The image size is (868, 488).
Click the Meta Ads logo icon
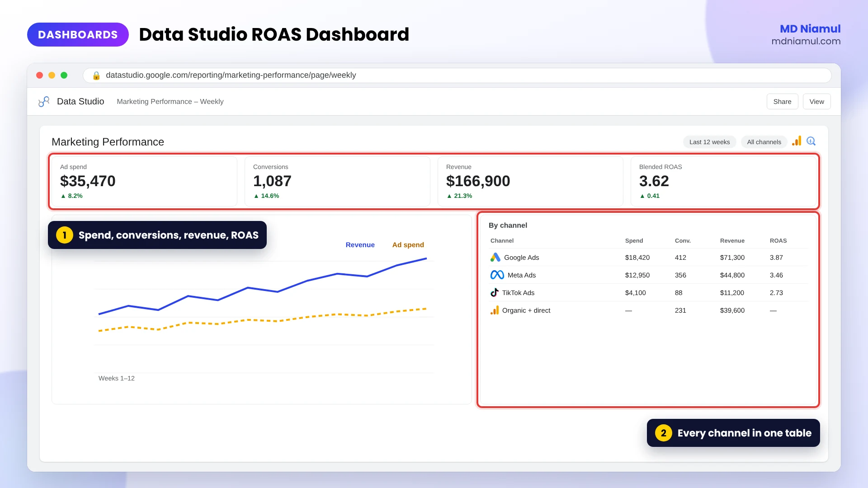(x=497, y=275)
